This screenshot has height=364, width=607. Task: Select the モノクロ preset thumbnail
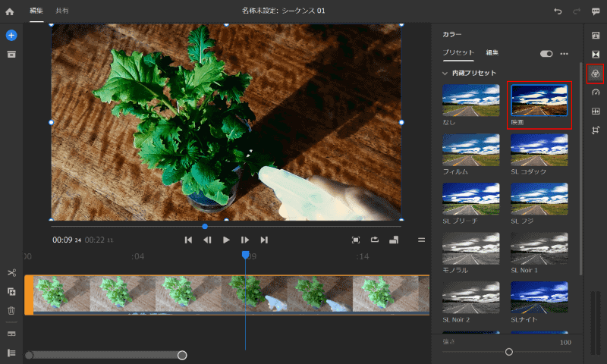[x=471, y=248]
